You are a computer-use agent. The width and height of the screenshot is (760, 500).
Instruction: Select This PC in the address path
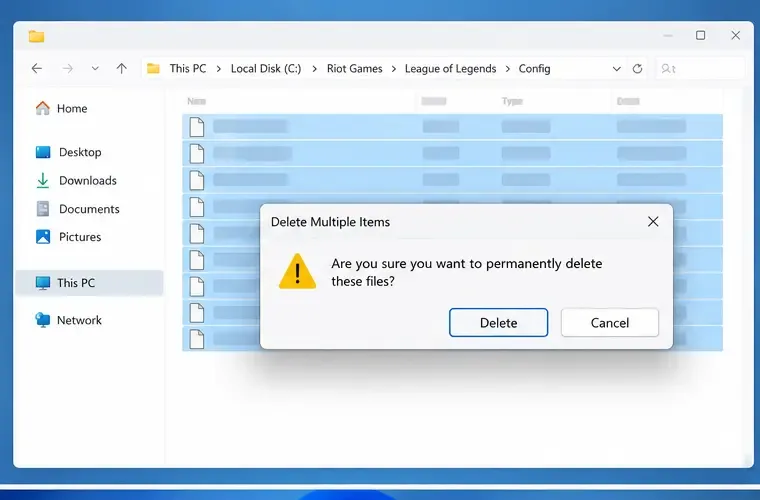tap(188, 68)
